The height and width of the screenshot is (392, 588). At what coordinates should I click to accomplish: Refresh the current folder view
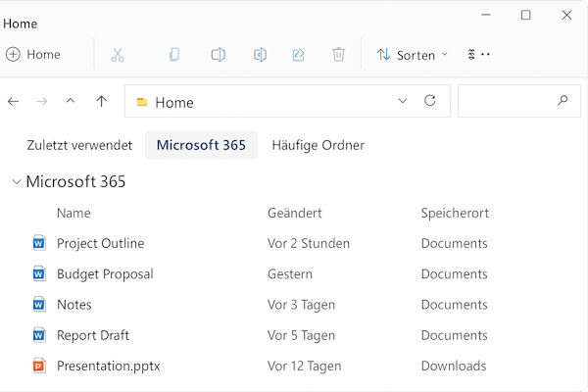click(x=430, y=101)
